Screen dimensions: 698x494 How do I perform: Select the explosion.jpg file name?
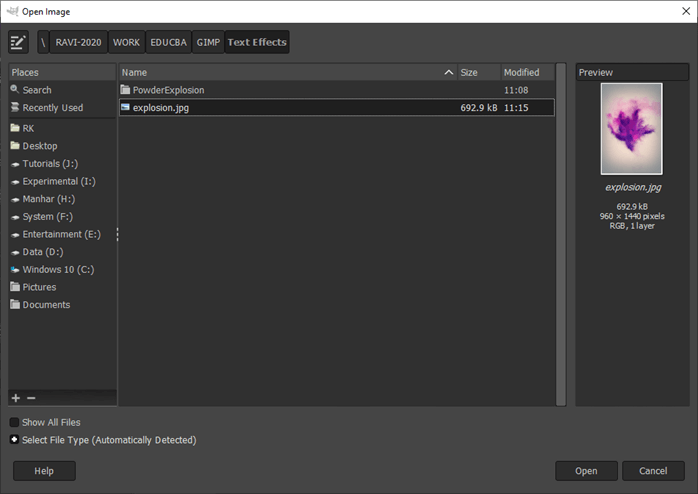click(161, 108)
